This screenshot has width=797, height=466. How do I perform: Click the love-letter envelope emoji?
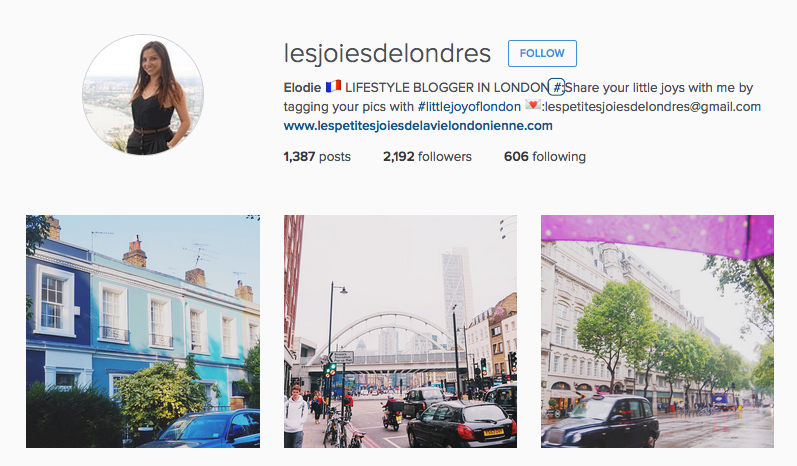click(x=533, y=106)
